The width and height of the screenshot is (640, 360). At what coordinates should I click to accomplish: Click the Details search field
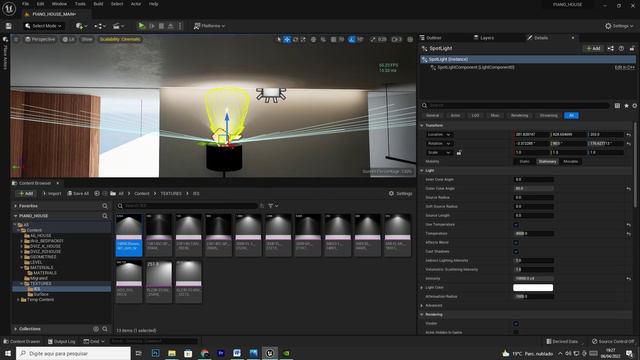tap(515, 105)
